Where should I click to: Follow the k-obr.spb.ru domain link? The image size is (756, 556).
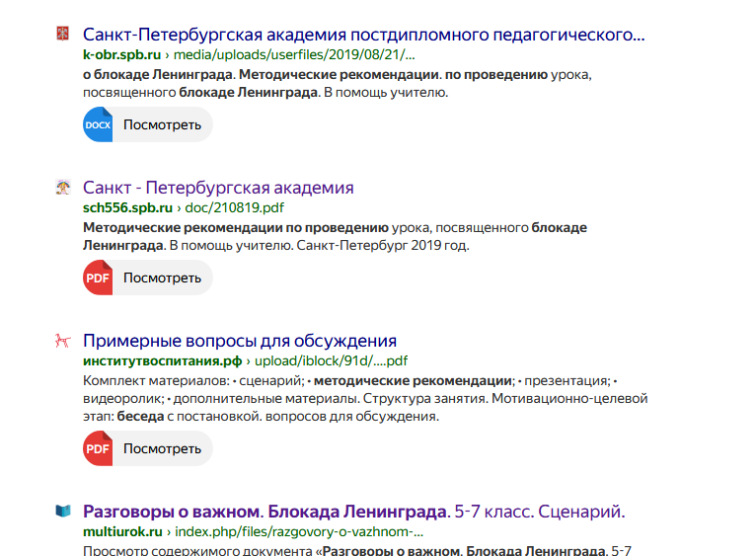(121, 55)
